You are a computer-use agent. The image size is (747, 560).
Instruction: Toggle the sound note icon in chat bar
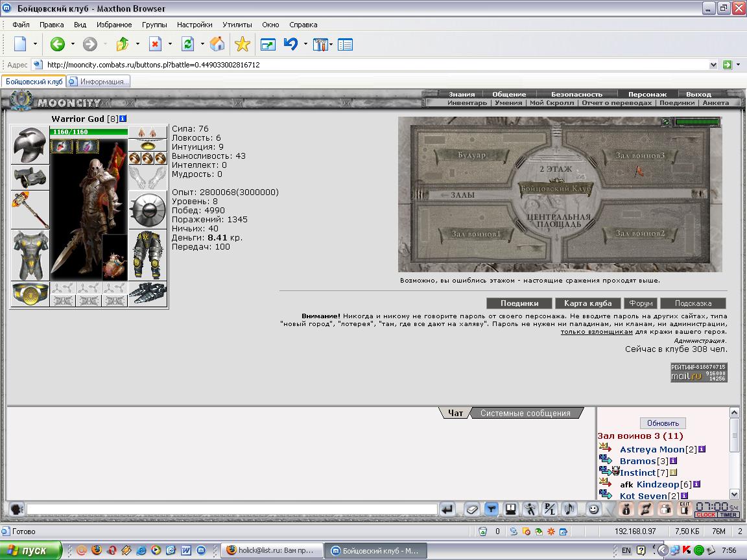569,509
